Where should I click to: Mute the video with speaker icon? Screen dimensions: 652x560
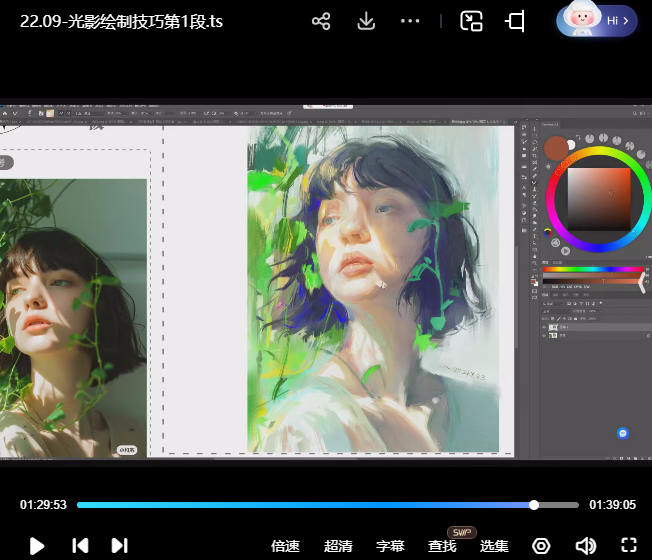[x=585, y=545]
